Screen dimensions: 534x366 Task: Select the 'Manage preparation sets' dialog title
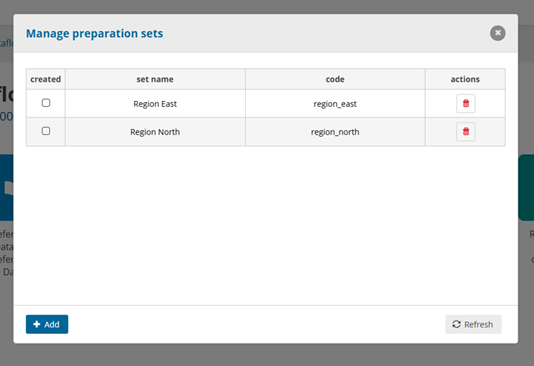95,33
